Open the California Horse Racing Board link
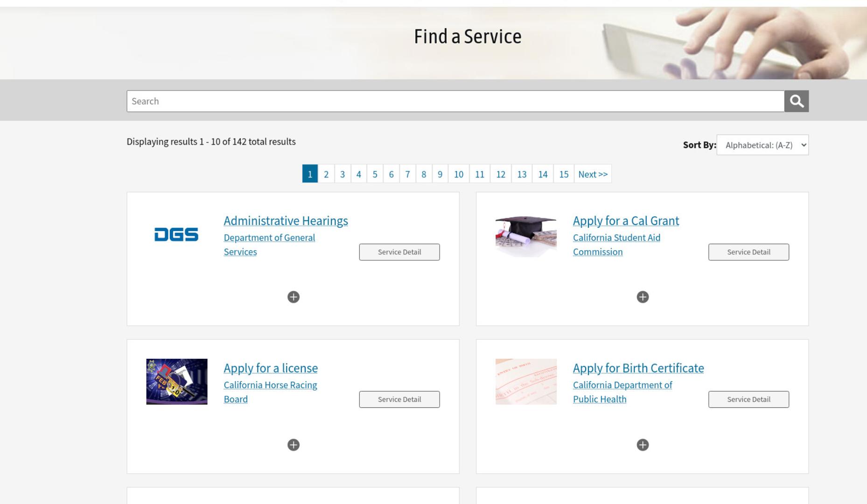Screen dimensions: 867x504 (270, 392)
